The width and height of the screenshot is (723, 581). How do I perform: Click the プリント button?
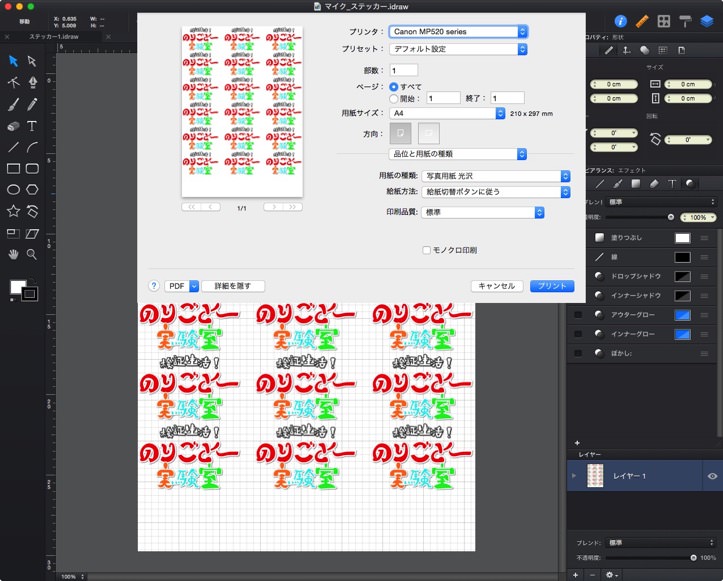point(551,286)
